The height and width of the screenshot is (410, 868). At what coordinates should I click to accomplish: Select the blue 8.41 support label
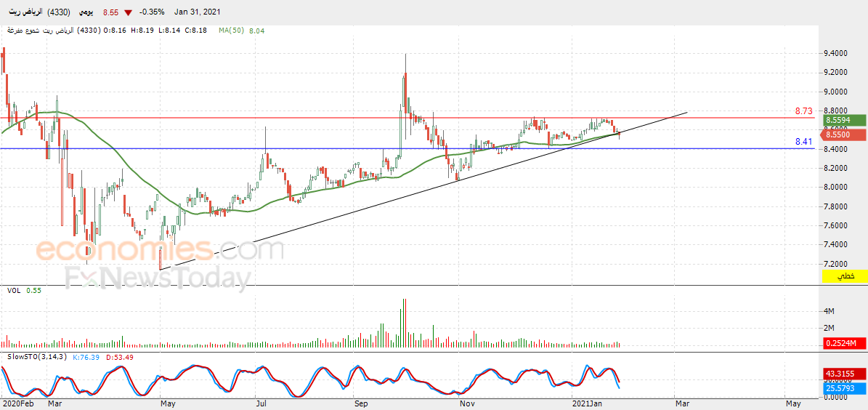point(803,142)
